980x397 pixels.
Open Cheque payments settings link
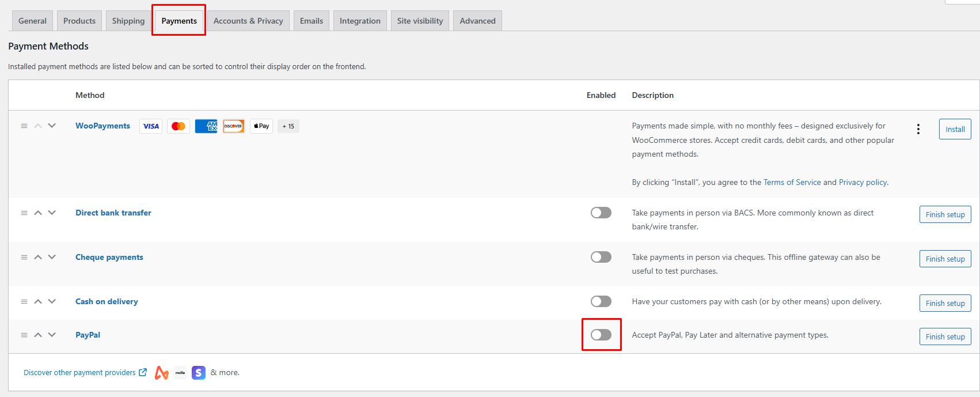[109, 257]
